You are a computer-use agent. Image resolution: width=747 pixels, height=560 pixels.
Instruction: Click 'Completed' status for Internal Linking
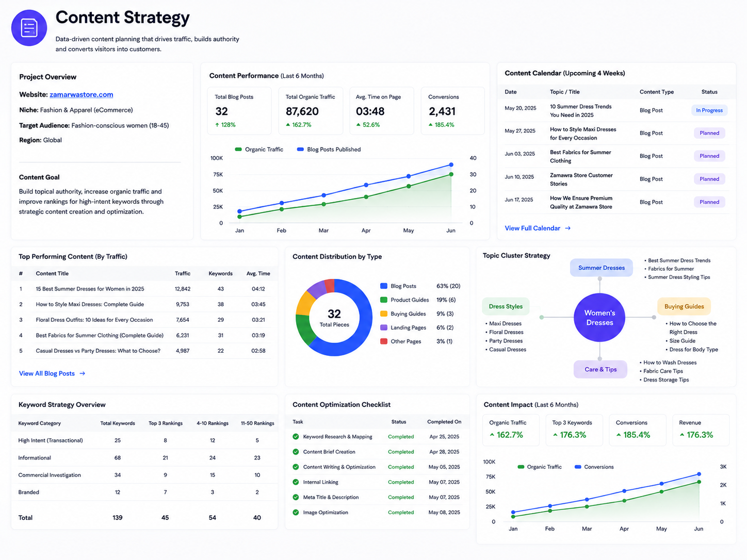point(401,482)
